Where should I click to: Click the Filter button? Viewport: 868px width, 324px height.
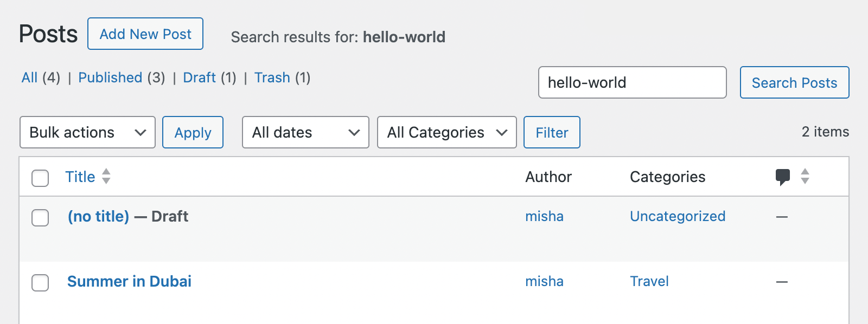point(552,132)
